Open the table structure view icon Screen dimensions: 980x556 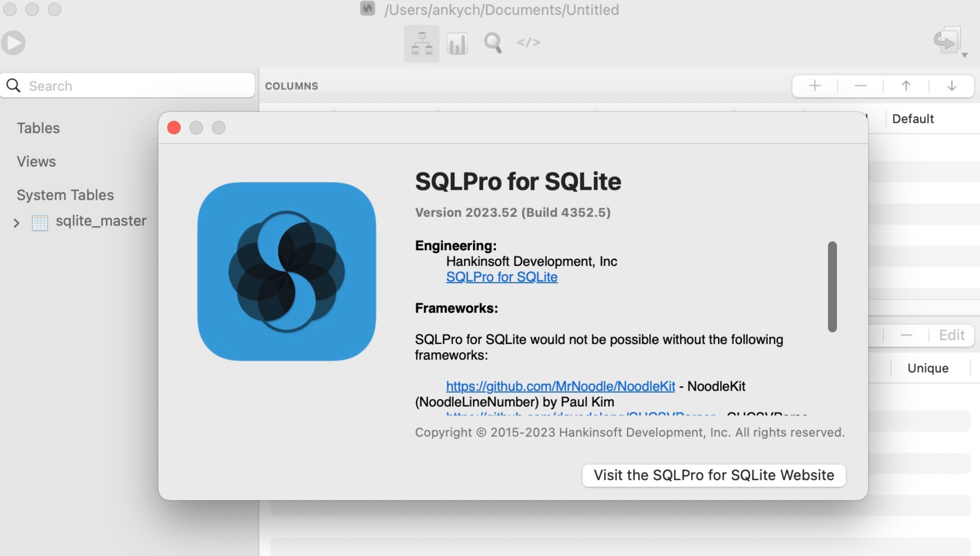(x=421, y=42)
